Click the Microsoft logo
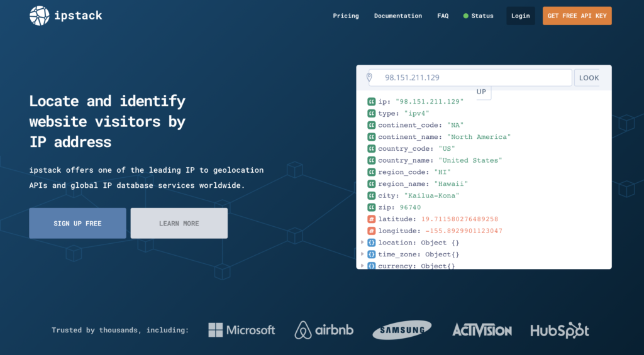The image size is (644, 355). pos(241,330)
